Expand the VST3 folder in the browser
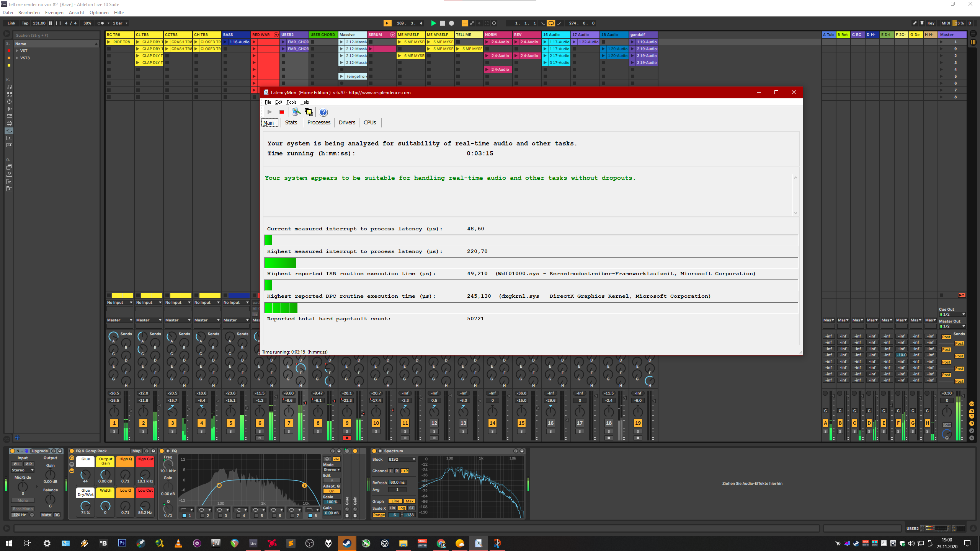The width and height of the screenshot is (980, 551). [x=17, y=58]
